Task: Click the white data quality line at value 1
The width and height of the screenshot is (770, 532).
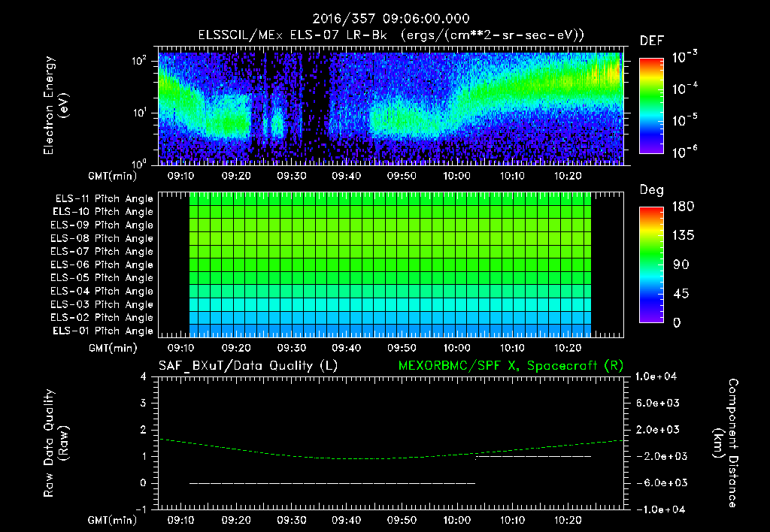Action: (534, 456)
